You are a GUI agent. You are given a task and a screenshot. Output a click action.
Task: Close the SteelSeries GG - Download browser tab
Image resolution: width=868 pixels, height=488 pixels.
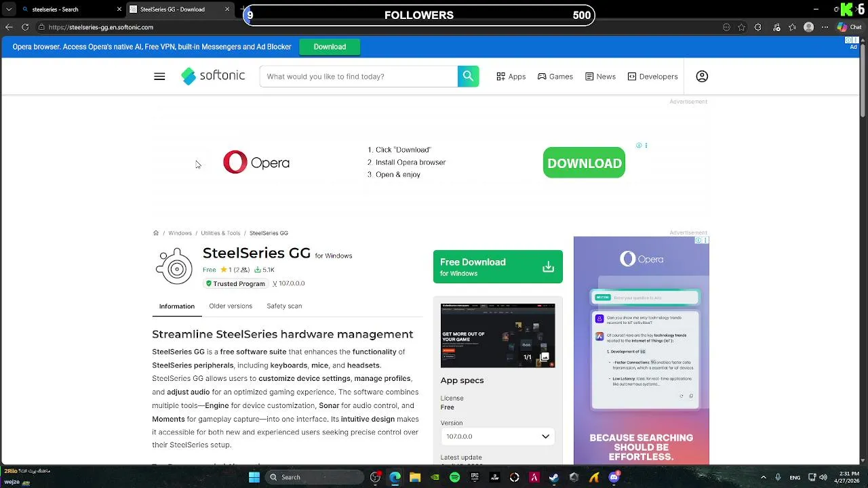227,9
